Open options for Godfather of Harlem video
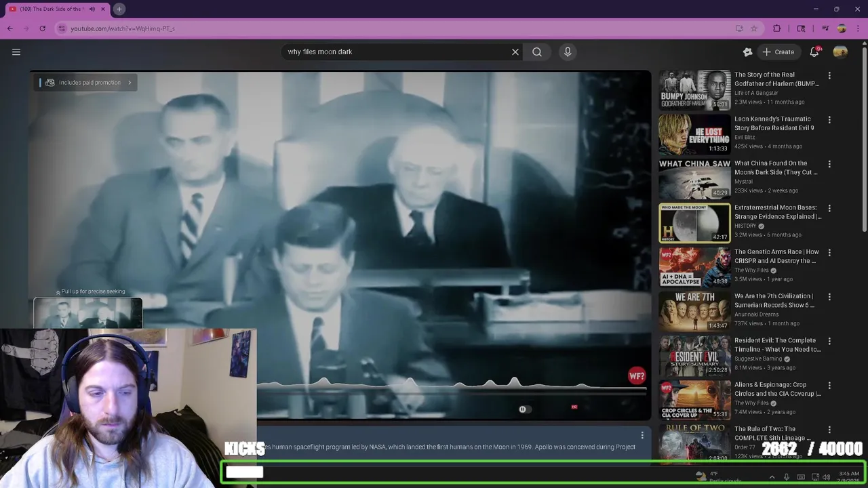This screenshot has height=488, width=868. click(829, 76)
